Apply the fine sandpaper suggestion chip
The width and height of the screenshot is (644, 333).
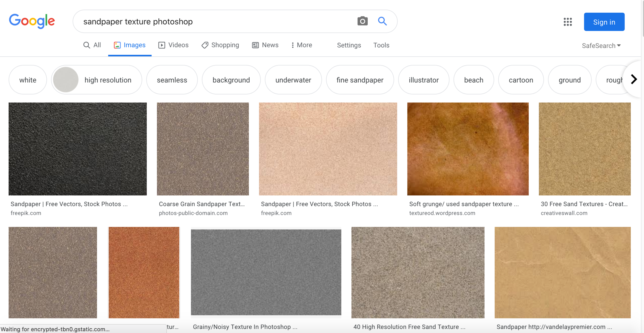click(360, 80)
